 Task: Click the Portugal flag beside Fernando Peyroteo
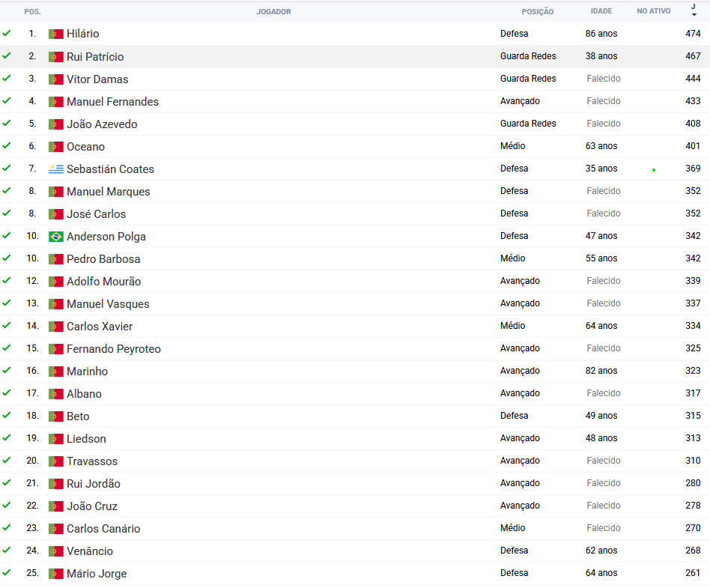click(56, 349)
